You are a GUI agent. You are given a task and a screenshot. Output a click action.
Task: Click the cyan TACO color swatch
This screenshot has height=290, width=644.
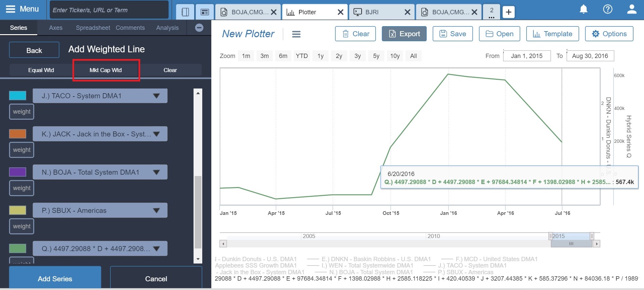coord(18,96)
